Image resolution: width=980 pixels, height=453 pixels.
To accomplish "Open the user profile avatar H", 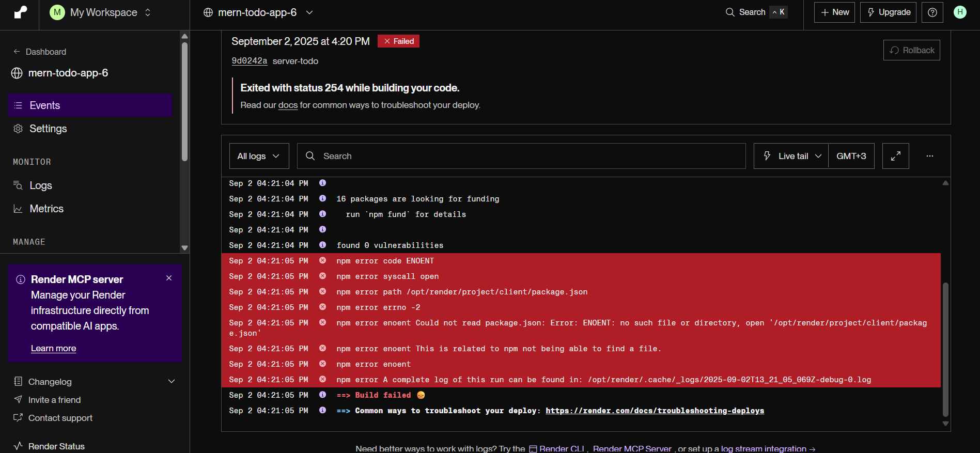I will pos(960,12).
